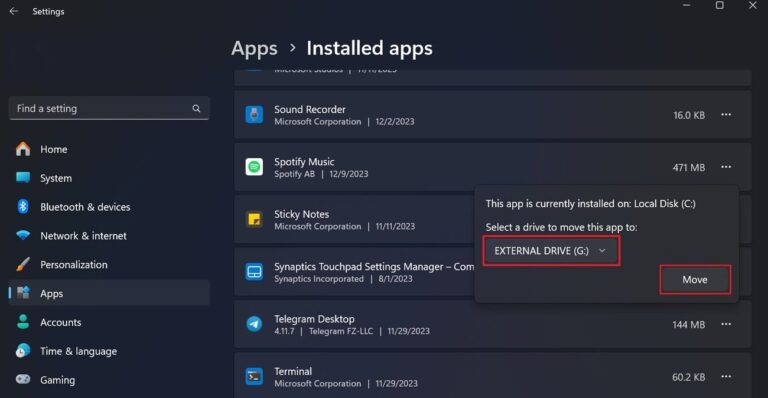Image resolution: width=768 pixels, height=398 pixels.
Task: Click the Terminal app icon
Action: (254, 376)
